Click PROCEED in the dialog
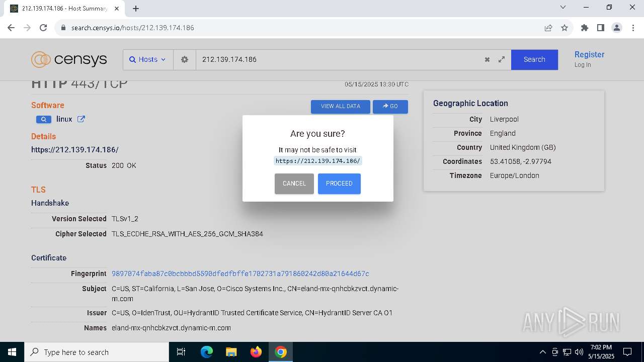Viewport: 644px width, 362px height. (x=339, y=184)
